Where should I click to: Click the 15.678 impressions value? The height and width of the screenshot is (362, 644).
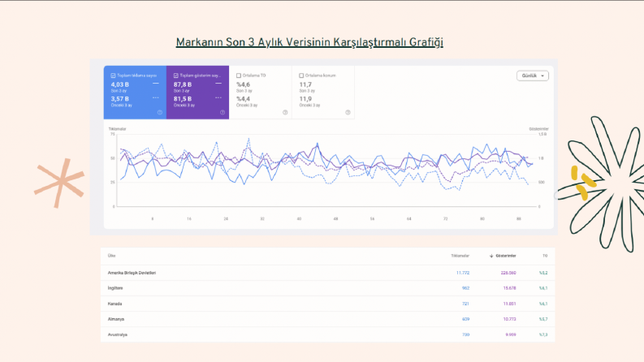pos(510,288)
